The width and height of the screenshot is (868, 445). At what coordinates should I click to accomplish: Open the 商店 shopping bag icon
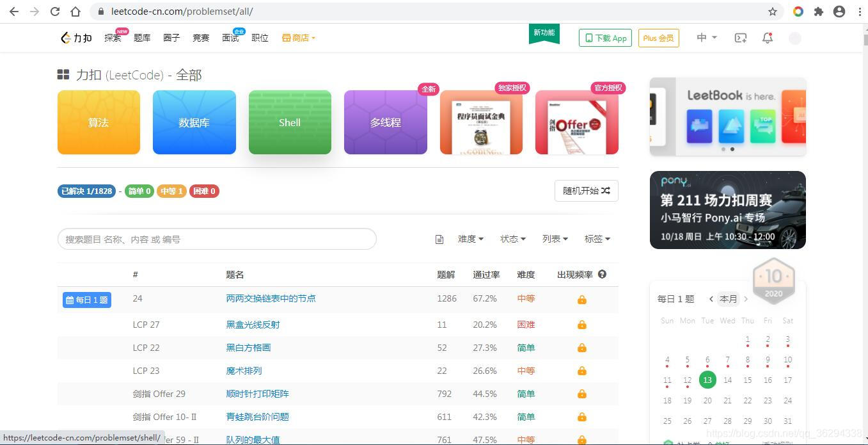[x=286, y=37]
